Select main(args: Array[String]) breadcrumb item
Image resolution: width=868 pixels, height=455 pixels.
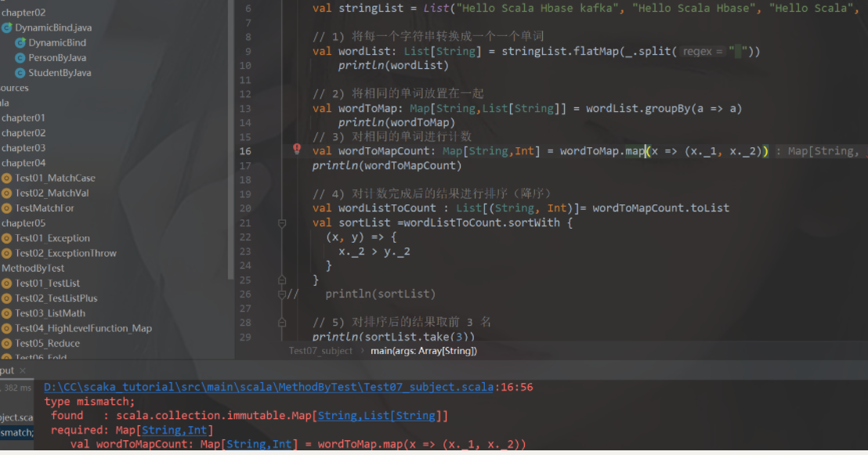(x=423, y=351)
